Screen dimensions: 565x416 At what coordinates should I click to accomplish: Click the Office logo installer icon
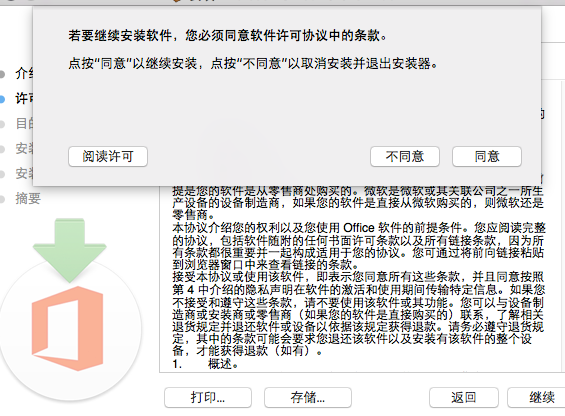pos(68,328)
